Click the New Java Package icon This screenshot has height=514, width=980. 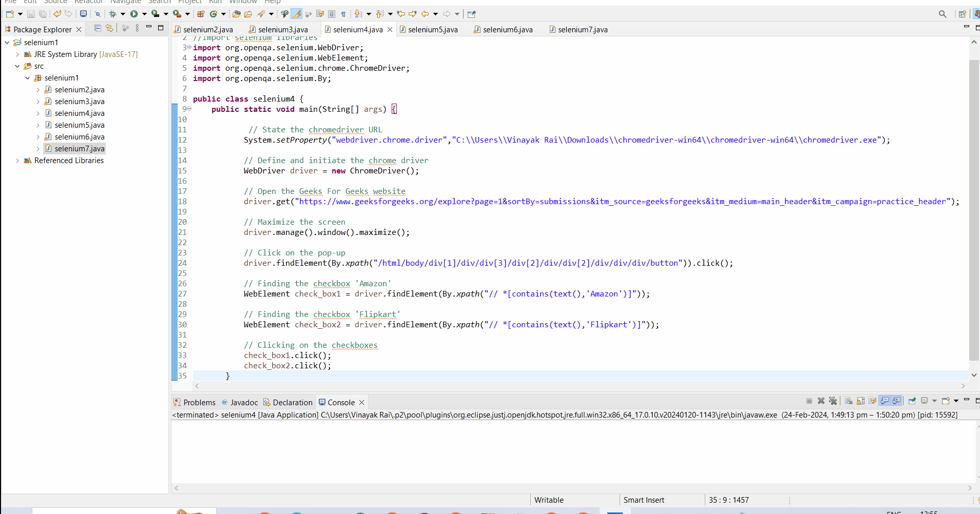click(201, 14)
